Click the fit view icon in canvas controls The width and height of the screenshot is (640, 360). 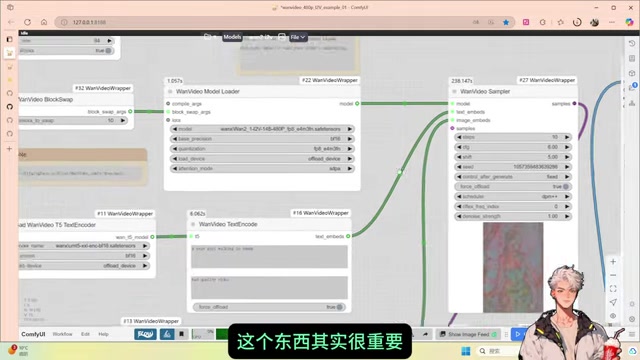click(613, 289)
